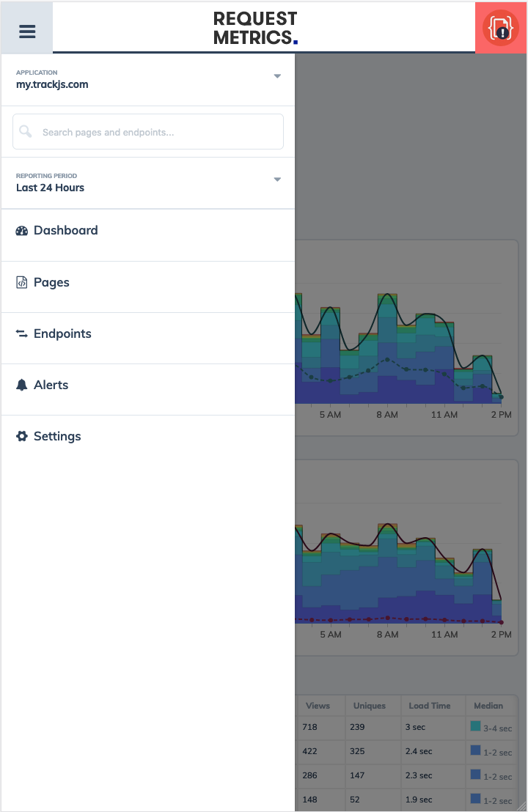Click the Settings gear icon

(22, 436)
